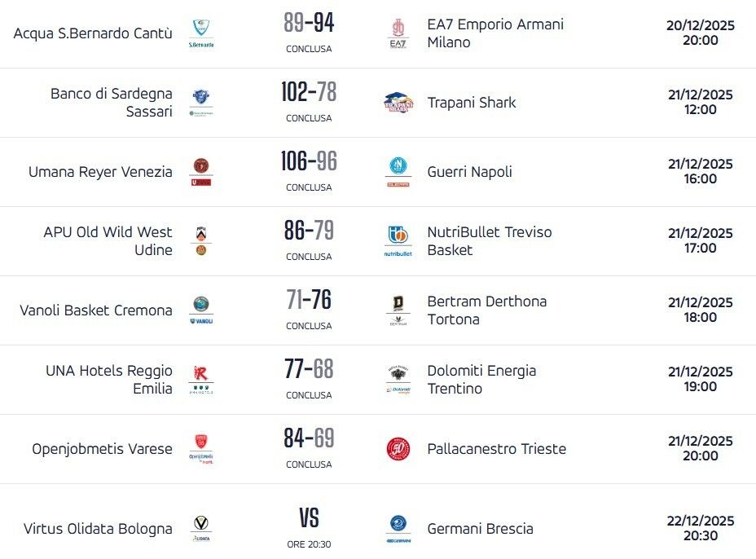Image resolution: width=756 pixels, height=559 pixels.
Task: Open the 89-94 Cantù vs Milano score
Action: point(309,24)
